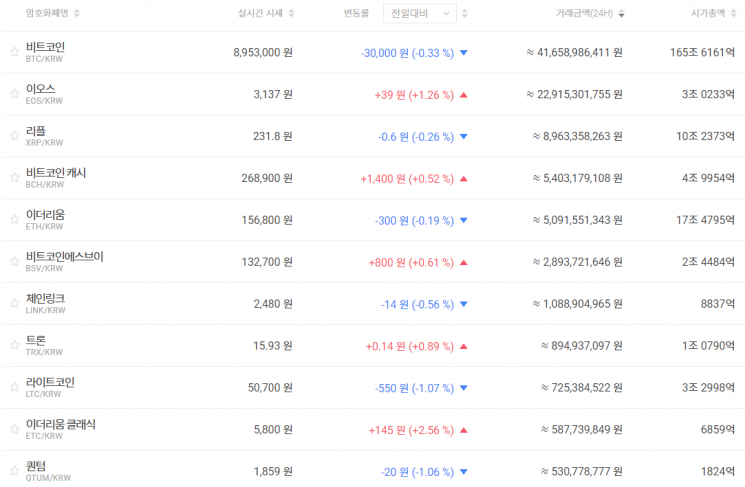This screenshot has height=487, width=745.
Task: Star the 퀀텀 QTUM/KRW row
Action: (14, 470)
